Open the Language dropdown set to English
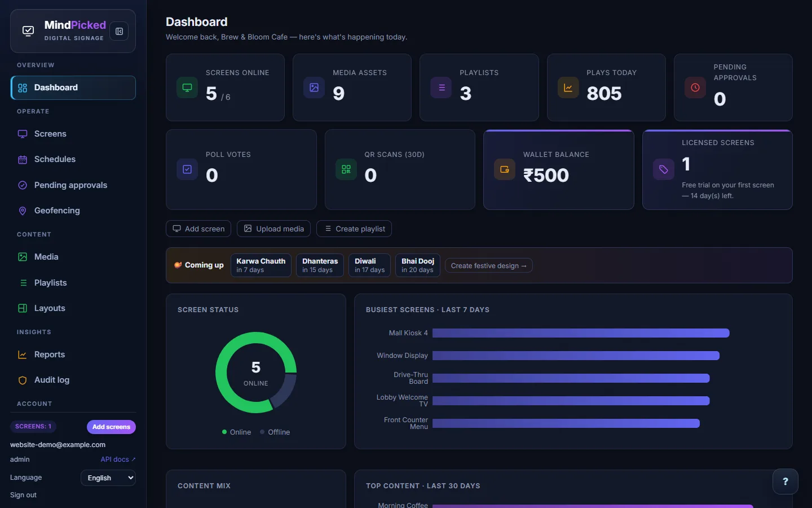The width and height of the screenshot is (812, 508). [108, 478]
